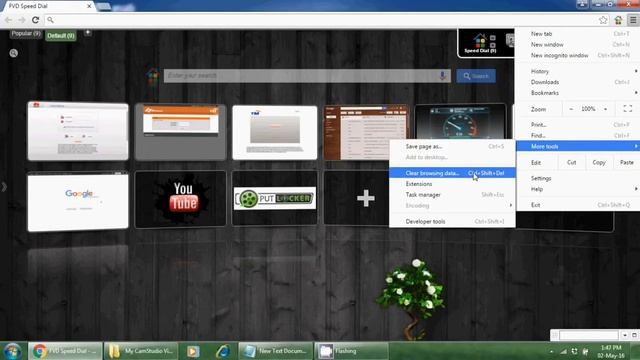This screenshot has width=640, height=360.
Task: Click the blue Search button
Action: click(476, 76)
